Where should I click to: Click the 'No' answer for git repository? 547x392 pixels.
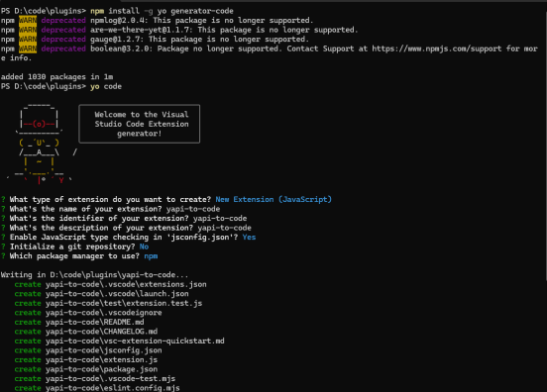[144, 246]
